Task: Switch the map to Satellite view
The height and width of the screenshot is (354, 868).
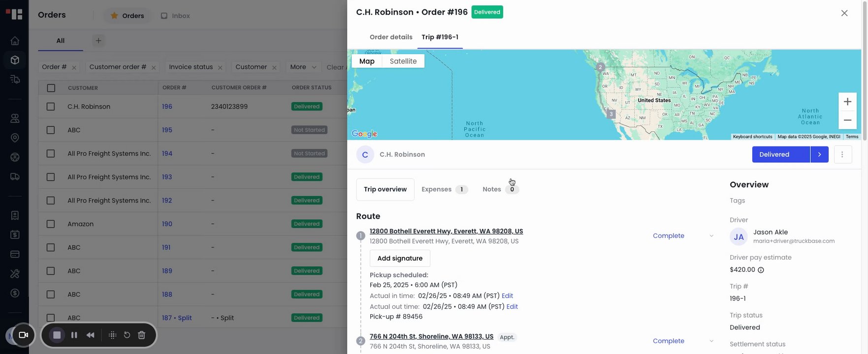Action: (x=403, y=61)
